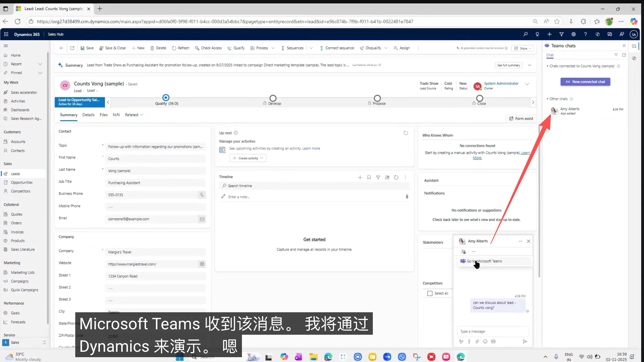The height and width of the screenshot is (362, 644).
Task: Add a timeline record with plus icon
Action: pos(360,177)
